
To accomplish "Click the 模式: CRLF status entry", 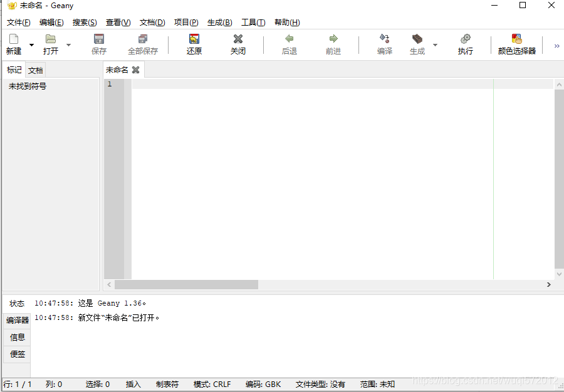I will pyautogui.click(x=212, y=384).
